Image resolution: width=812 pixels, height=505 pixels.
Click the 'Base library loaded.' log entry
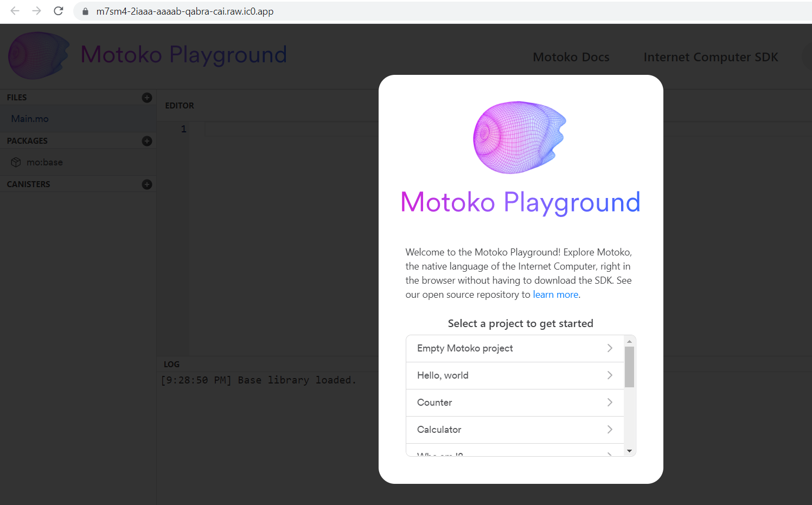pos(259,380)
